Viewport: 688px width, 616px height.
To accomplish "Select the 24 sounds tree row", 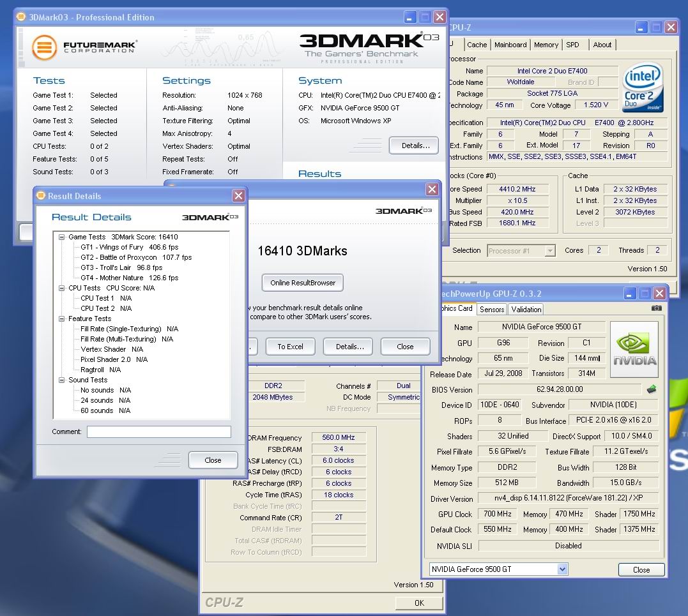I will pyautogui.click(x=106, y=400).
